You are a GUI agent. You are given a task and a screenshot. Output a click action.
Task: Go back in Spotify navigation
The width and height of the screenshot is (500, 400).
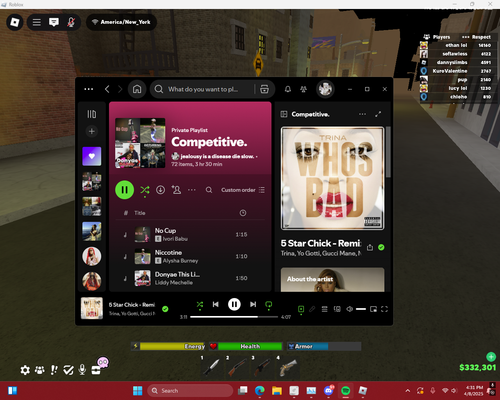coord(107,89)
